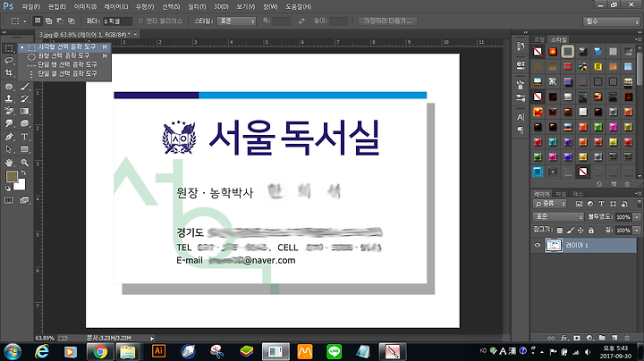This screenshot has width=644, height=361.
Task: Select the Crop tool
Action: point(9,73)
